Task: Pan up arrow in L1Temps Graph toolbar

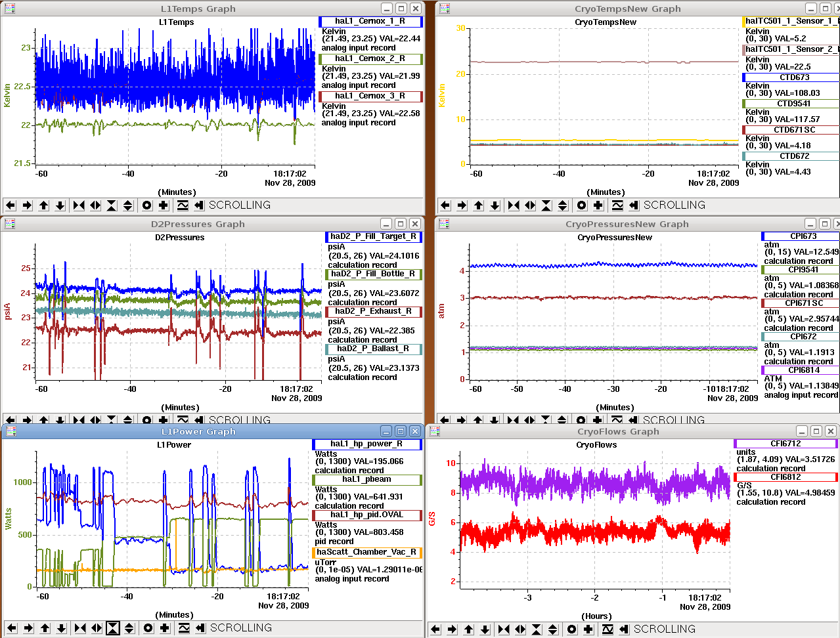Action: [44, 205]
